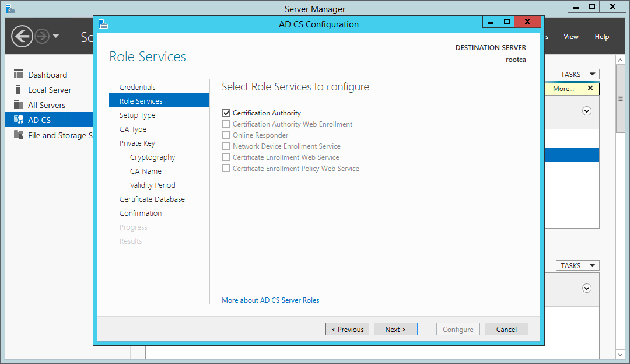Open the Help menu in Server Manager
Image resolution: width=630 pixels, height=364 pixels.
602,37
